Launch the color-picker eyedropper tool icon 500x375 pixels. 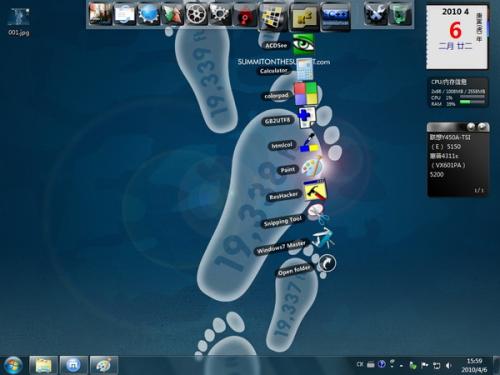(x=309, y=143)
